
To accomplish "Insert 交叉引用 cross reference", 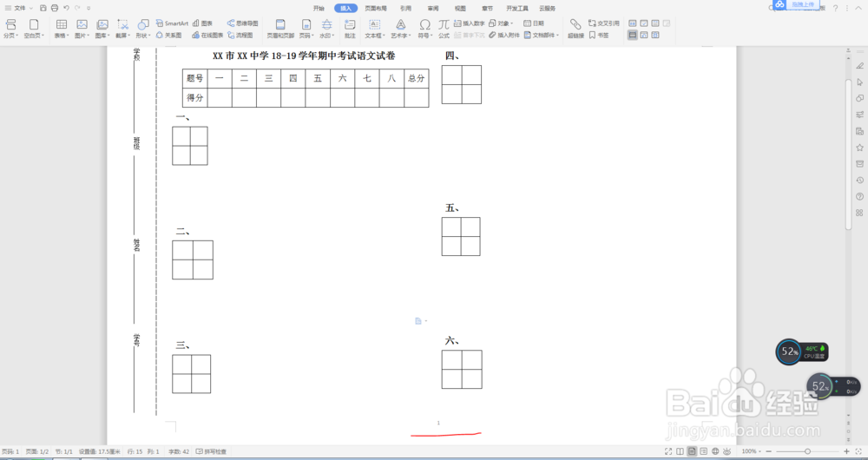I will (604, 23).
